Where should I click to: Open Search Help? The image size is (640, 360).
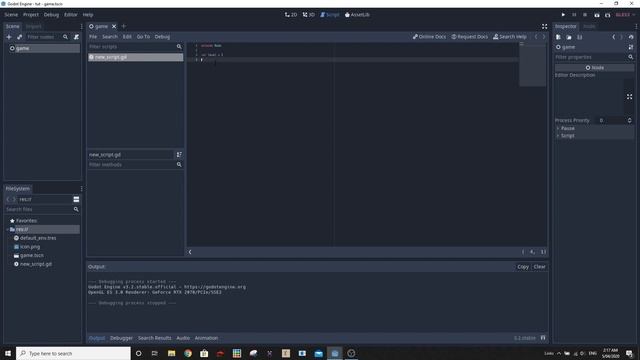[x=510, y=37]
